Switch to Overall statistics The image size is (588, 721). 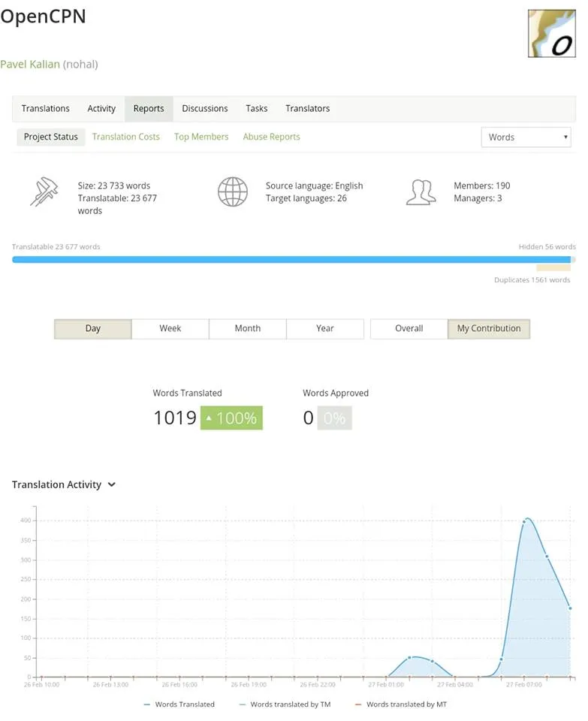click(x=409, y=329)
